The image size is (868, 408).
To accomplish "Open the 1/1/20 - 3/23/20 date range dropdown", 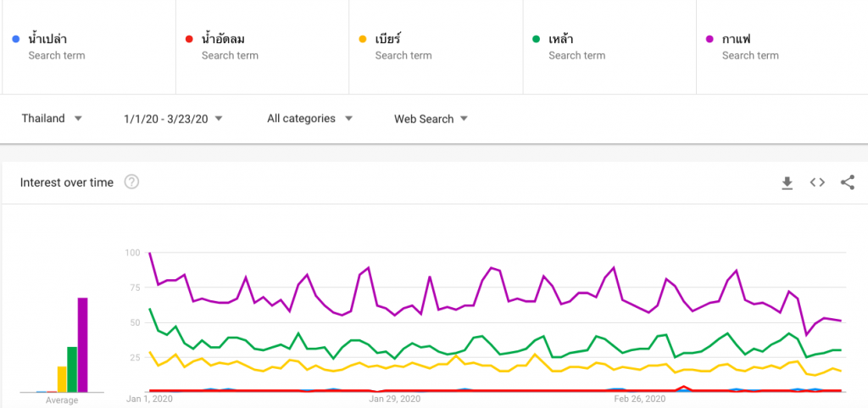I will [x=173, y=119].
